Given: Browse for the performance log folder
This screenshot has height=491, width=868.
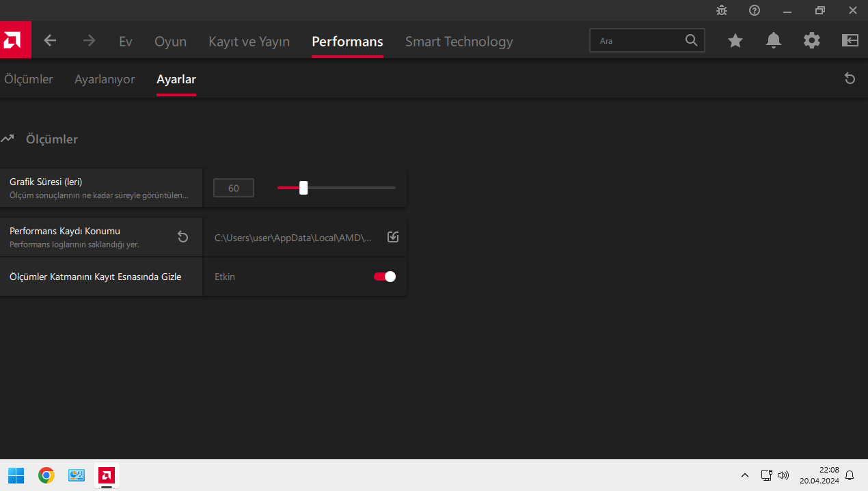Looking at the screenshot, I should pyautogui.click(x=393, y=237).
